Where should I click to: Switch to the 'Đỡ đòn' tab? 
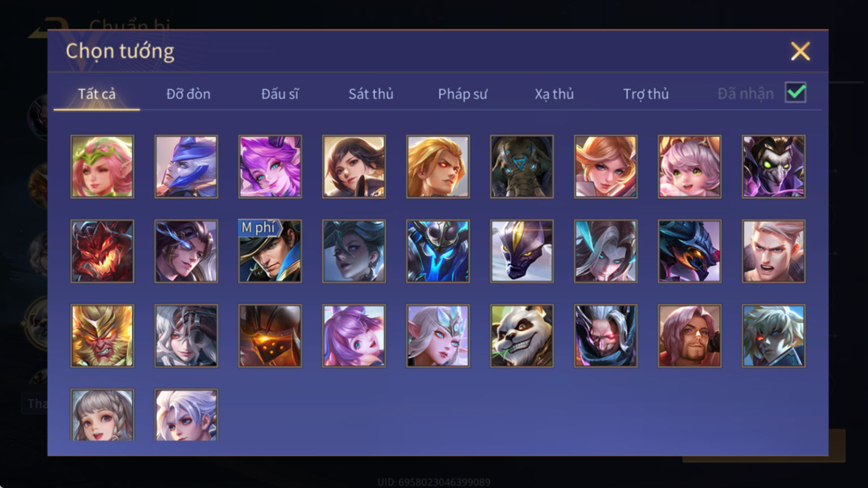tap(188, 94)
